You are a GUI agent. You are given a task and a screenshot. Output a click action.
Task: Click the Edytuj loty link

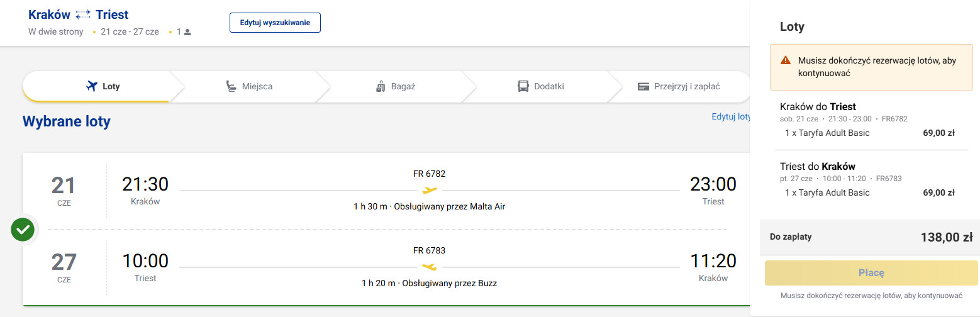point(731,116)
